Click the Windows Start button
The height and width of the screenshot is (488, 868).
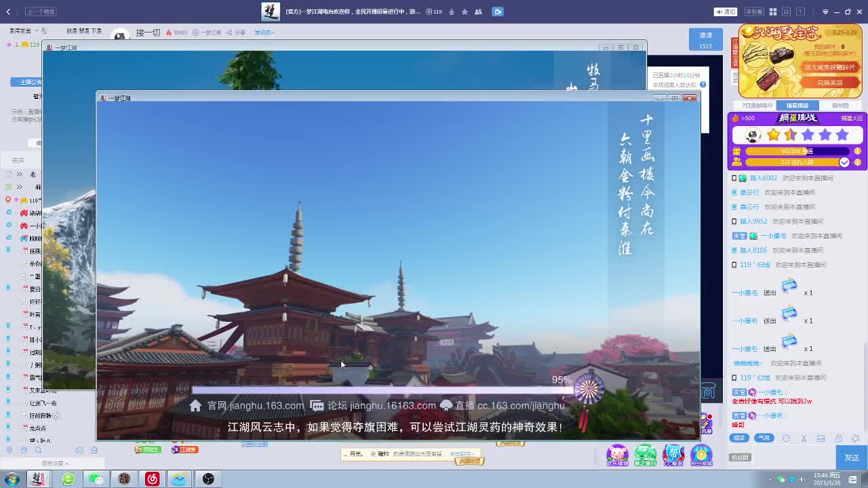(x=12, y=479)
